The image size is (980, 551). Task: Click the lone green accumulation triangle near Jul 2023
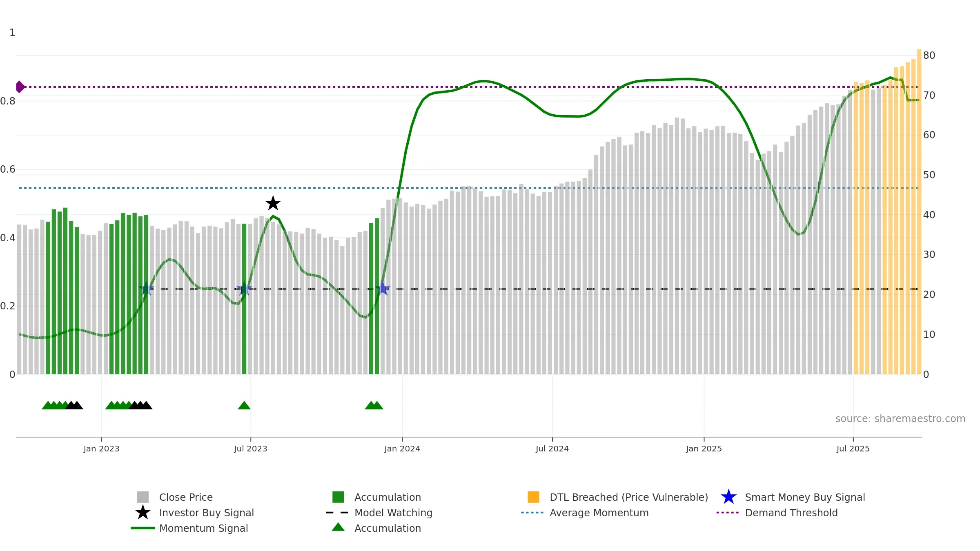click(x=244, y=405)
